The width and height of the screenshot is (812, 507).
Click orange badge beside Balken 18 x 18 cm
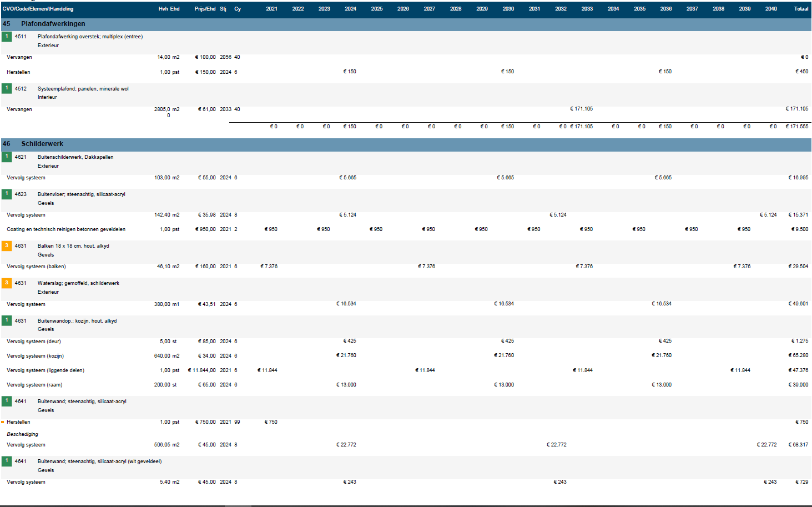[7, 246]
